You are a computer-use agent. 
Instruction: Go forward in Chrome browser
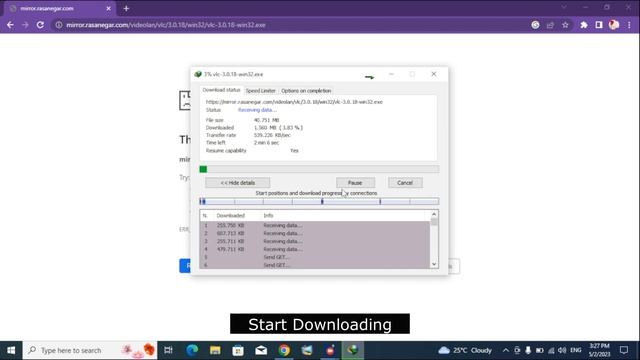tap(25, 25)
